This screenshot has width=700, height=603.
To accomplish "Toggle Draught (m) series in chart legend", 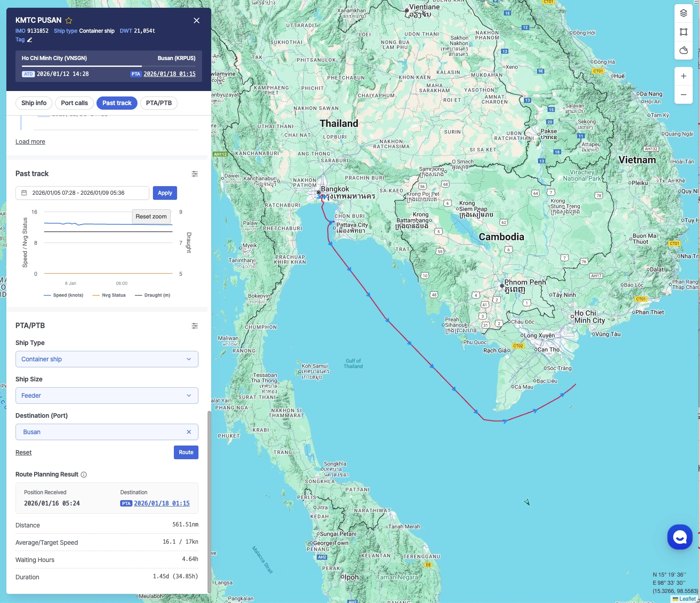I will 153,295.
